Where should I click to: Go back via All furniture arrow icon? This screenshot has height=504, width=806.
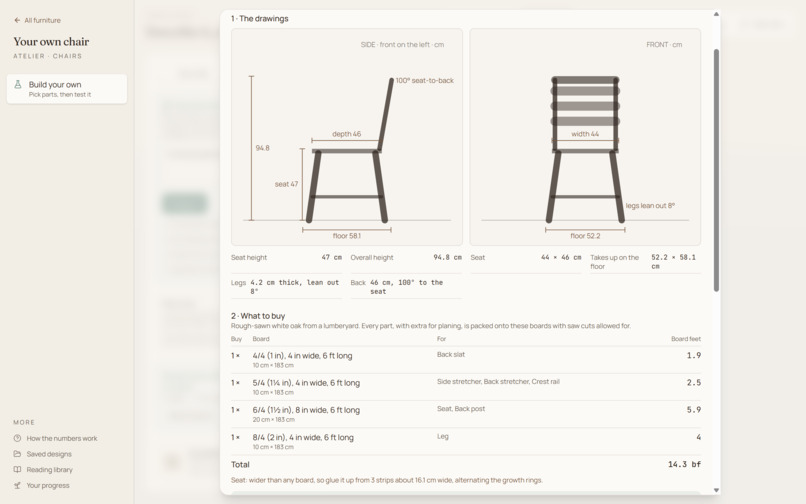(x=17, y=20)
